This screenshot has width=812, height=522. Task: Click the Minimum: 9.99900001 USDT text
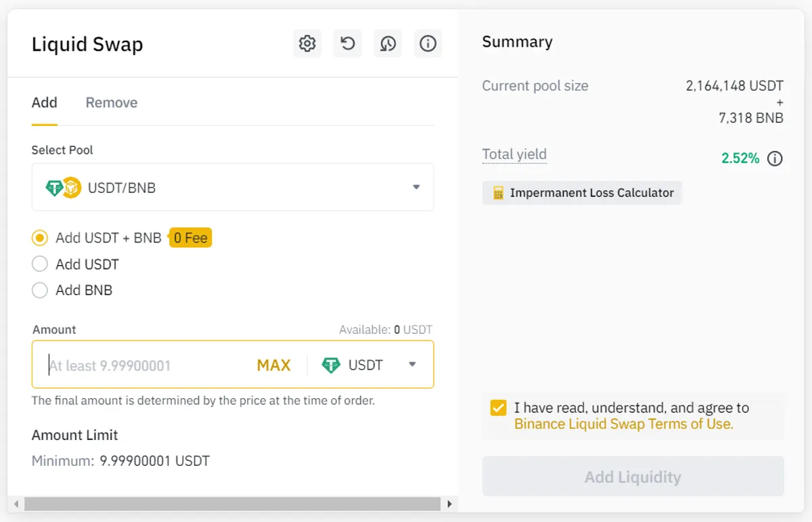click(120, 461)
